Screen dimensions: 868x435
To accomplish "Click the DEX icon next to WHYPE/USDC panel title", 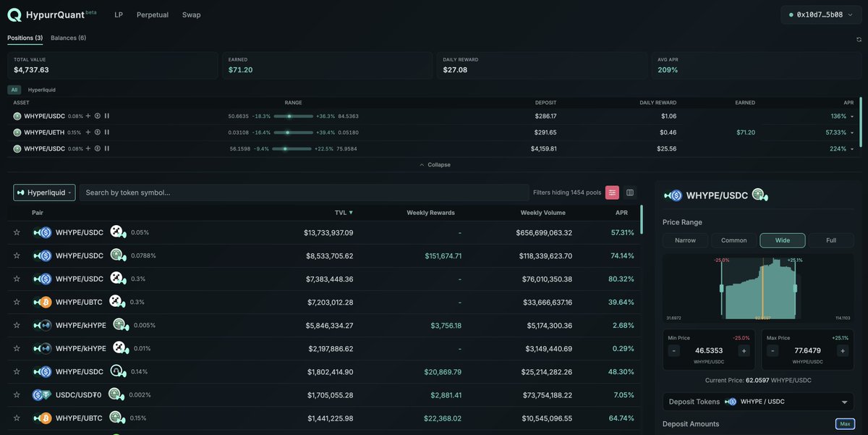I will 759,195.
